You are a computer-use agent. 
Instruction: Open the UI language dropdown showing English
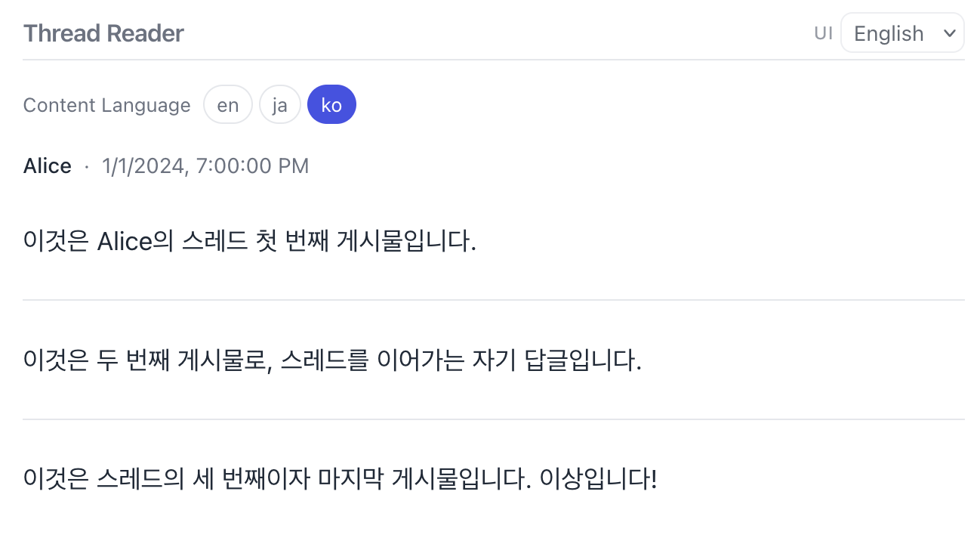tap(901, 33)
